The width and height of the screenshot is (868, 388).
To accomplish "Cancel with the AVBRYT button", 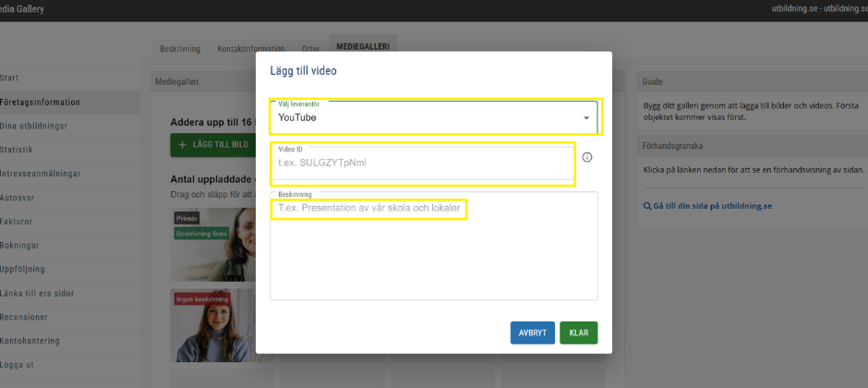I will tap(533, 333).
